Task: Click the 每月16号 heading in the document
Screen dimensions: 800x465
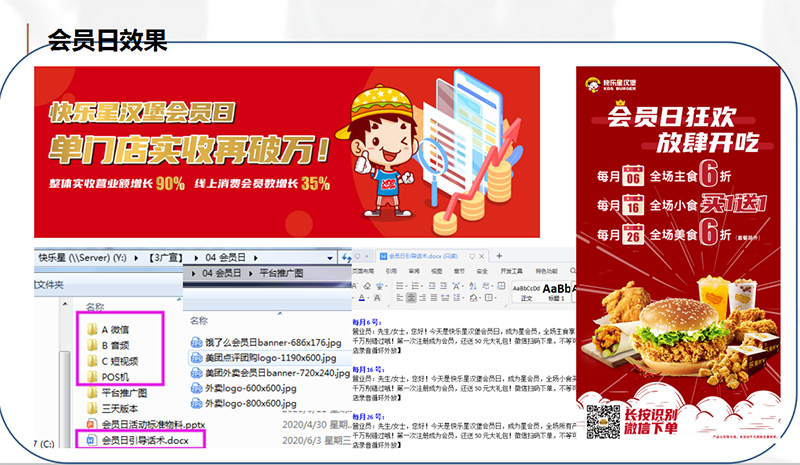Action: (368, 370)
